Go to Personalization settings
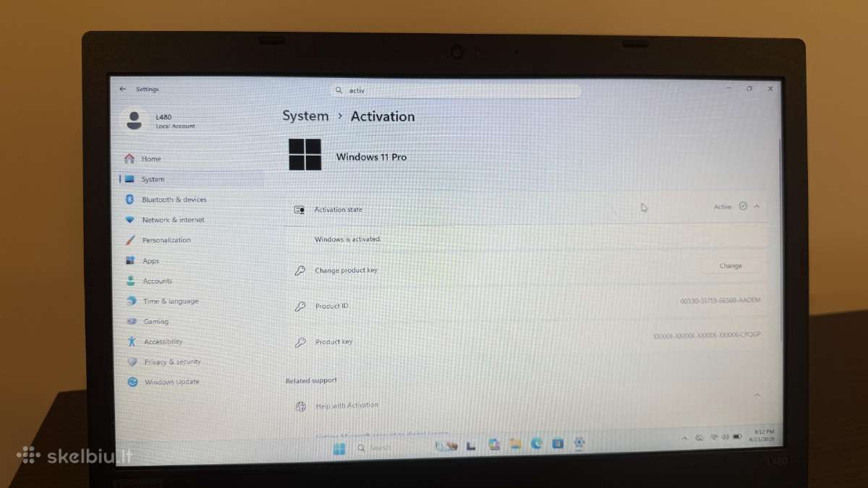The image size is (868, 488). click(x=166, y=240)
